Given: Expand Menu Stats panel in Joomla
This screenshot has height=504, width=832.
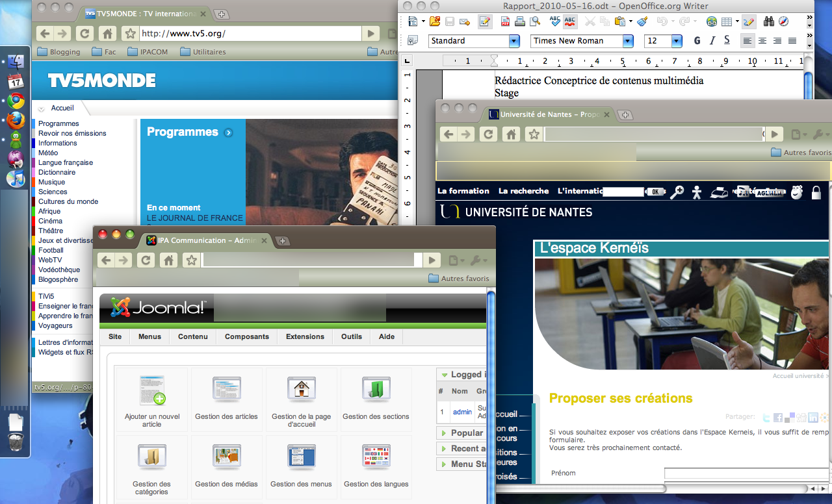Looking at the screenshot, I should [461, 464].
